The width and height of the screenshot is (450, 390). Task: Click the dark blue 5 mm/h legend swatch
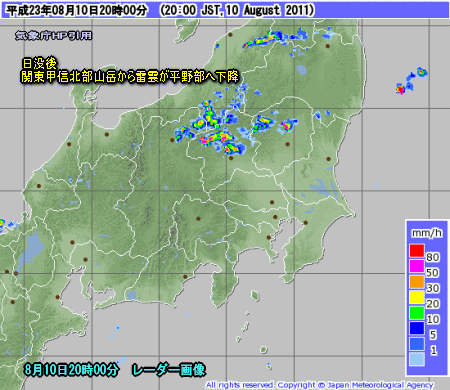(x=417, y=328)
